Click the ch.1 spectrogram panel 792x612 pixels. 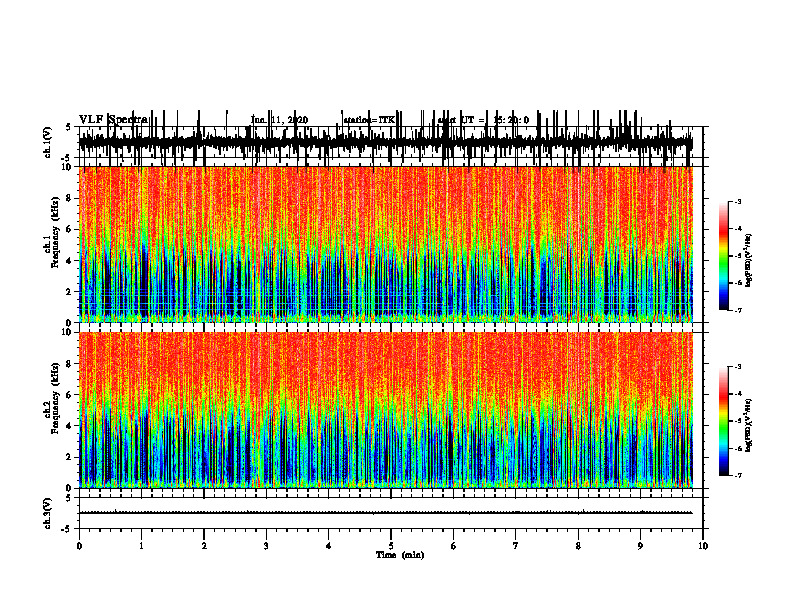386,244
